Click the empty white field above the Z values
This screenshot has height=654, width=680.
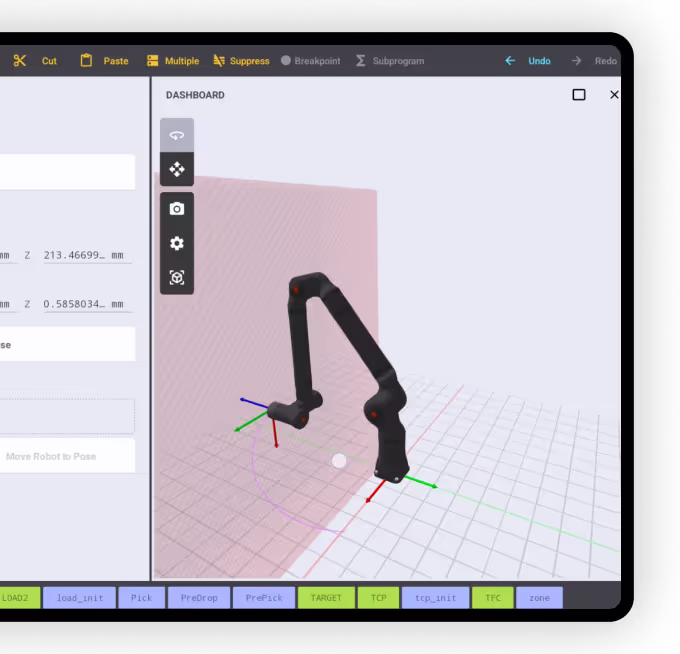click(x=67, y=172)
